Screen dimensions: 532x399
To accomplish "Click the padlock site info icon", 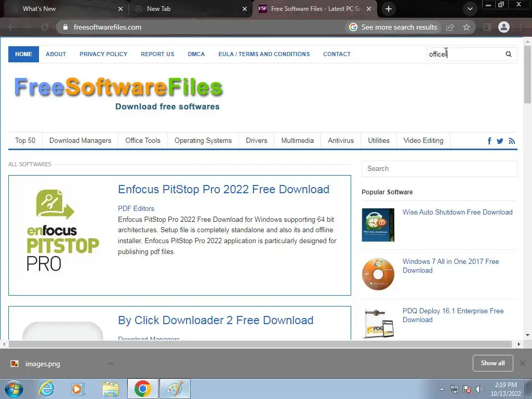I will point(65,27).
